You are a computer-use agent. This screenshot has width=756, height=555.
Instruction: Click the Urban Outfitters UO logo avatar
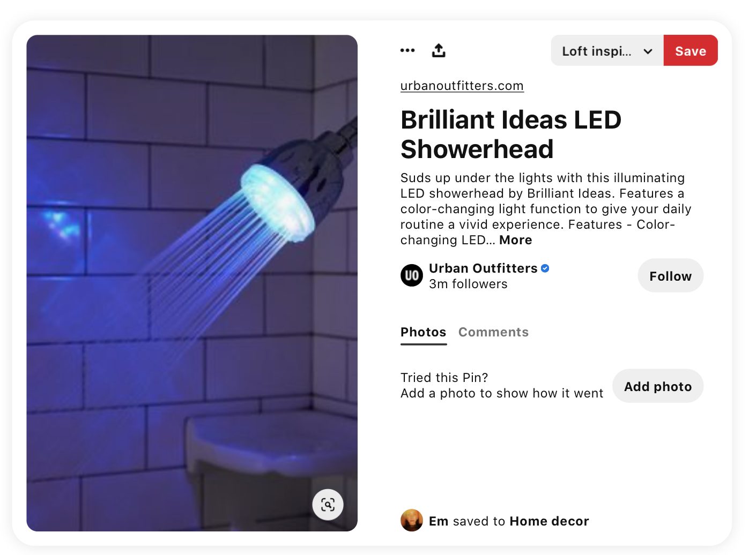point(412,275)
